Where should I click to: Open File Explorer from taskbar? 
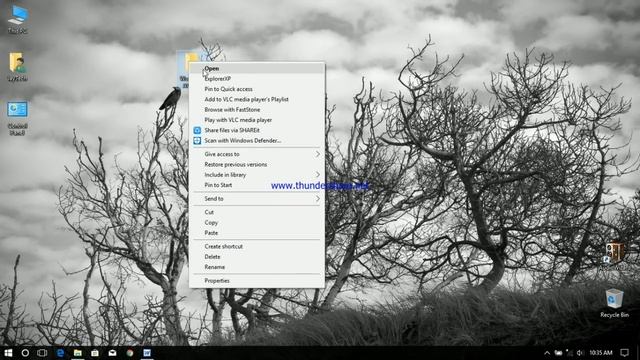pyautogui.click(x=78, y=353)
